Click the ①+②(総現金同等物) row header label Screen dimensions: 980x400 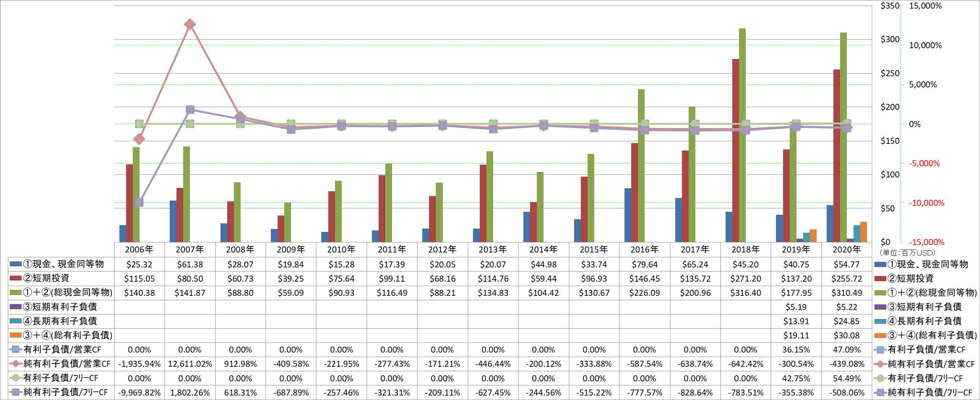68,292
